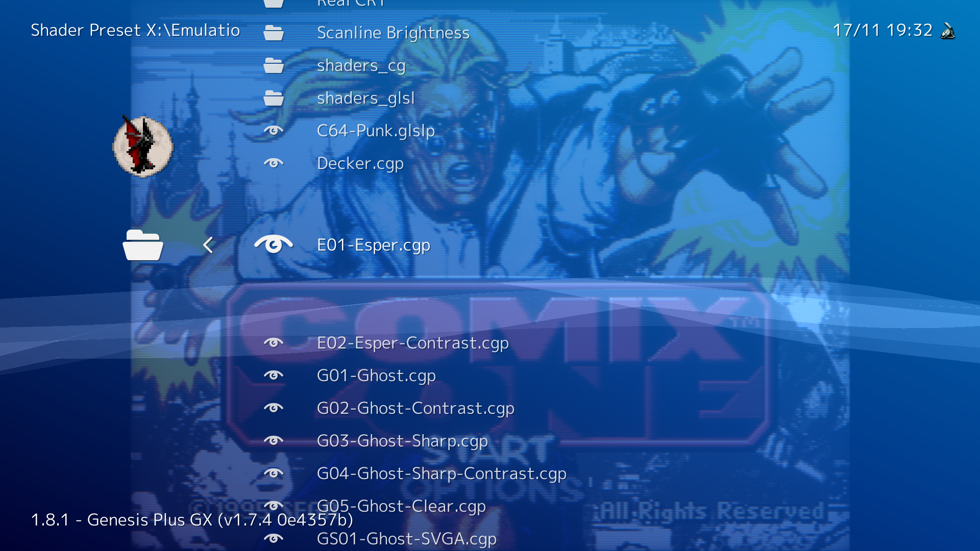
Task: Choose G05-Ghost-Clear.cgp preset
Action: pyautogui.click(x=401, y=507)
